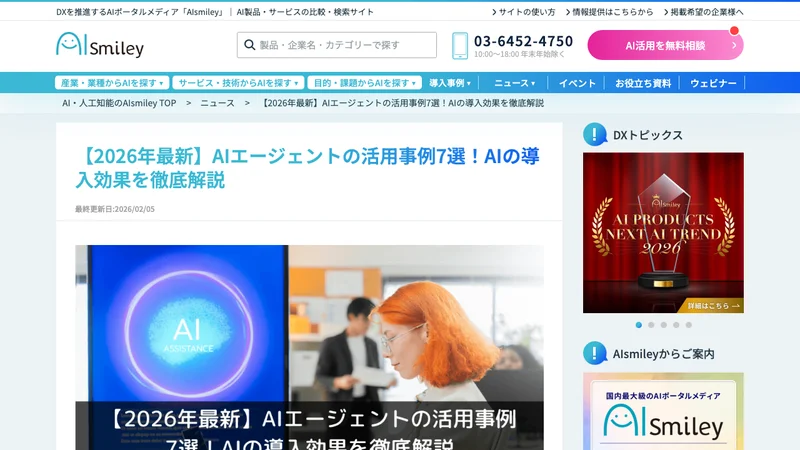Click the AIsmileyからご案内 exclamation icon
Viewport: 800px width, 450px height.
[x=595, y=353]
